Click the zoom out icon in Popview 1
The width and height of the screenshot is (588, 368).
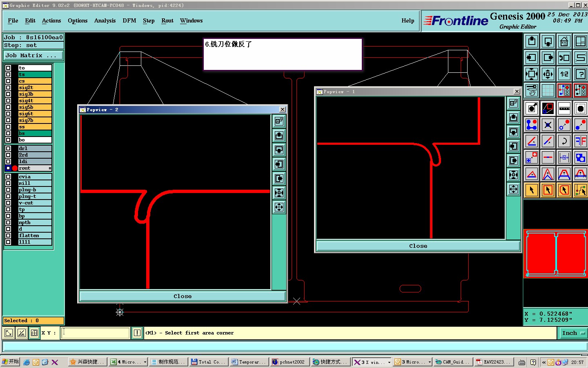click(x=514, y=189)
